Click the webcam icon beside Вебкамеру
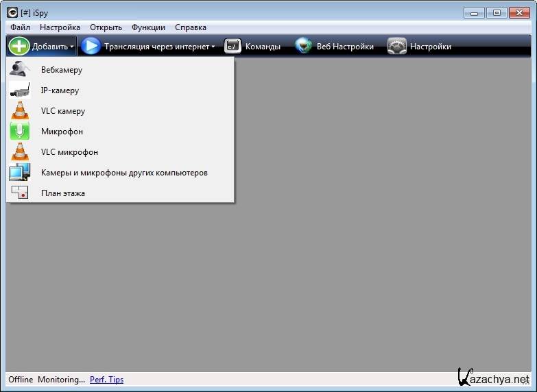 (x=20, y=70)
